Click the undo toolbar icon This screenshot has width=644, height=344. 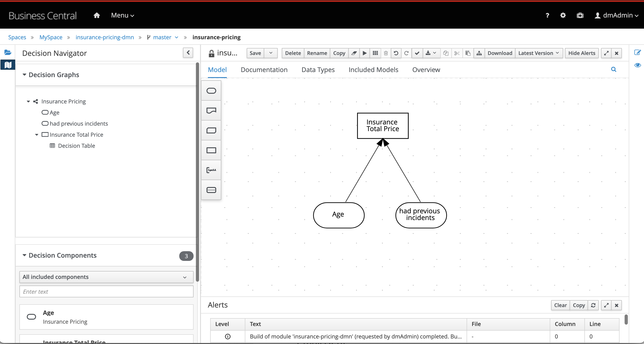pyautogui.click(x=396, y=53)
